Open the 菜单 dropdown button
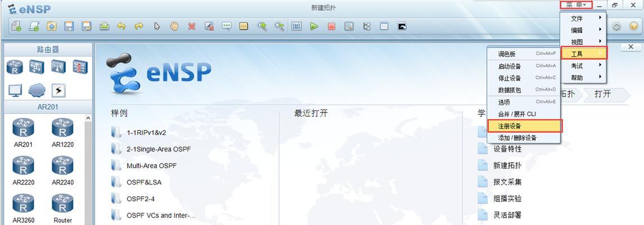 coord(576,5)
